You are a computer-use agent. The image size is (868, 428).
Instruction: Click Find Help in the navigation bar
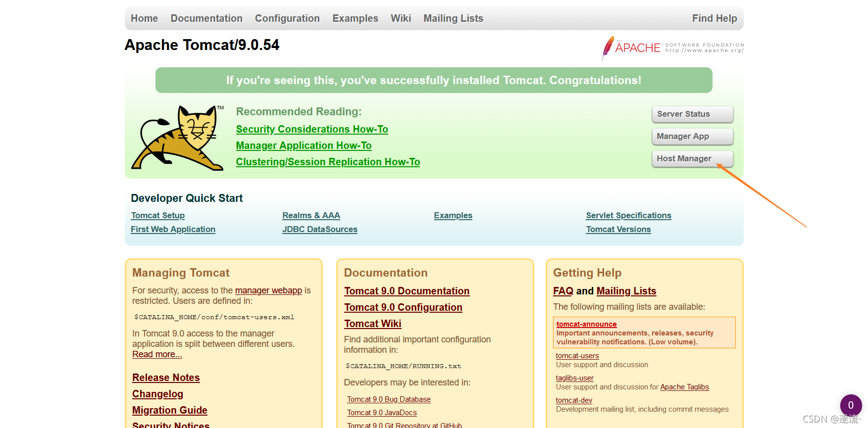coord(715,18)
